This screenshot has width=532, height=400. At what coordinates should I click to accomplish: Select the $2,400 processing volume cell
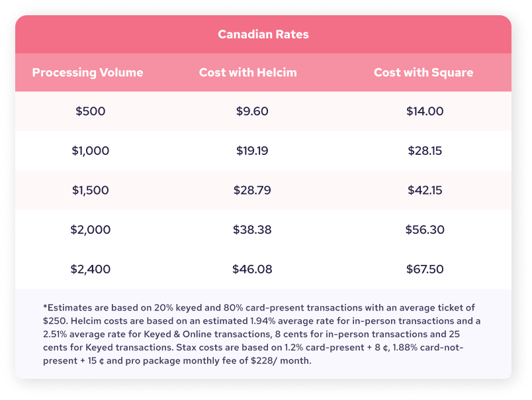pos(90,270)
